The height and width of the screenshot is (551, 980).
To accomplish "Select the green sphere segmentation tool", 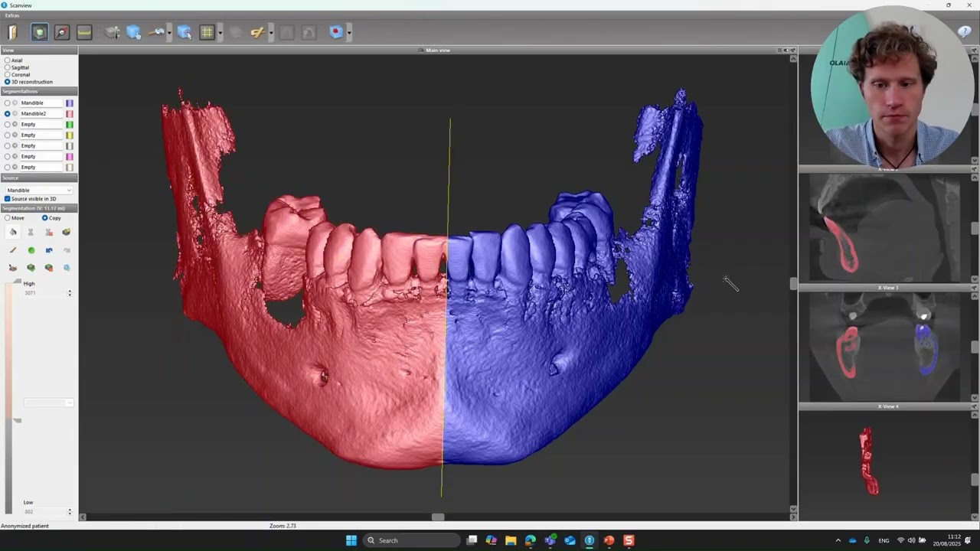I will point(31,250).
